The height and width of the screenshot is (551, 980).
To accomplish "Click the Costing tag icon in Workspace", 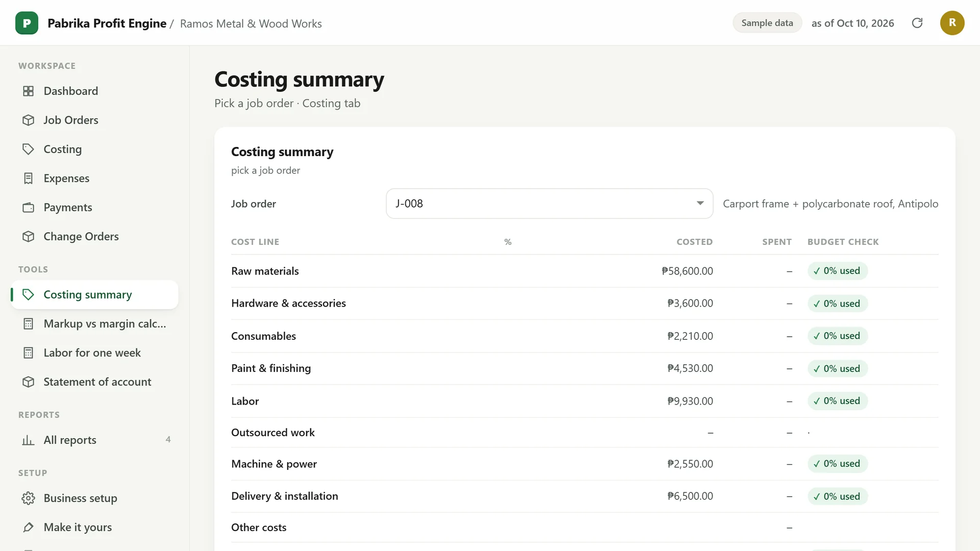I will click(29, 149).
